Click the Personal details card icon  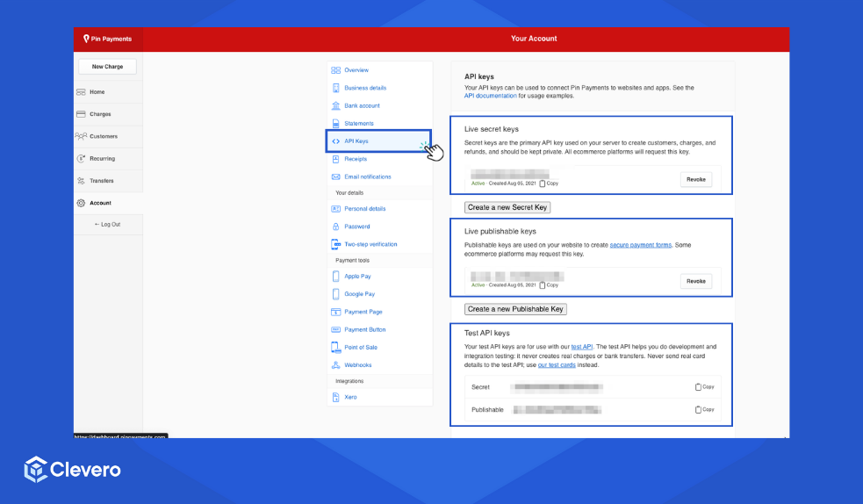point(335,208)
